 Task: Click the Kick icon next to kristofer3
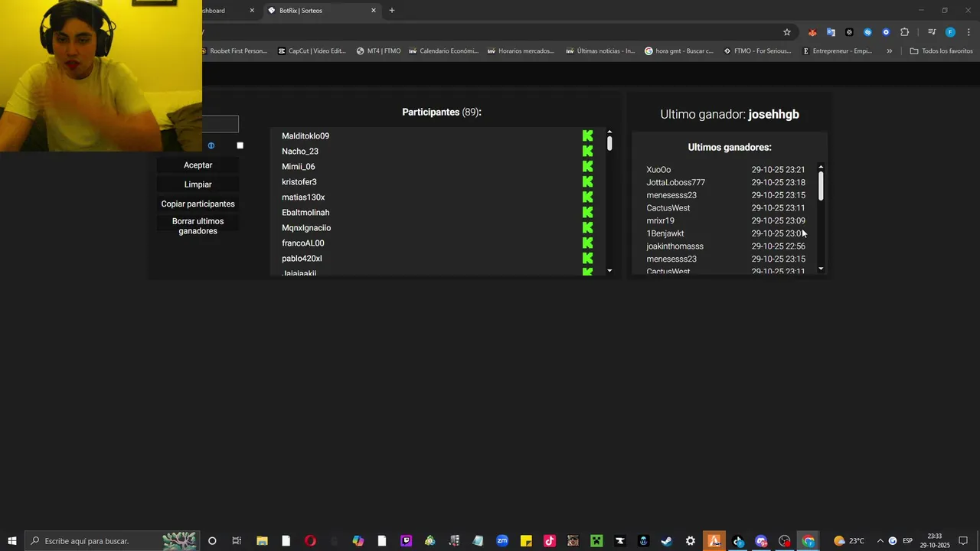[587, 182]
